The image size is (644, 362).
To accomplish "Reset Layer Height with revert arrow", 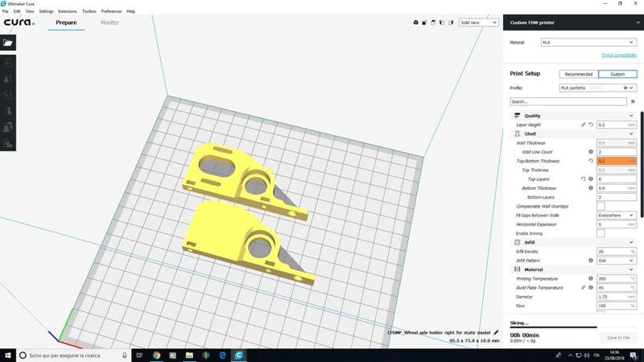I will pos(591,125).
